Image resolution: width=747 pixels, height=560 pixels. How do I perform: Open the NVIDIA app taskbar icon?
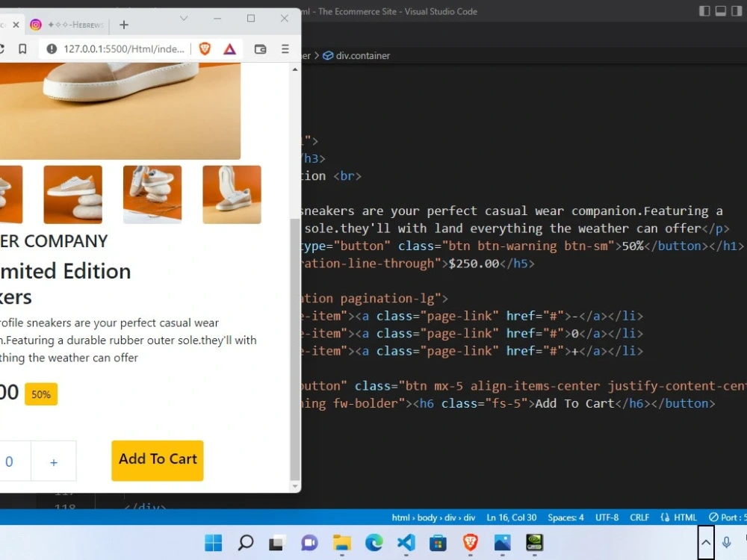pos(535,542)
